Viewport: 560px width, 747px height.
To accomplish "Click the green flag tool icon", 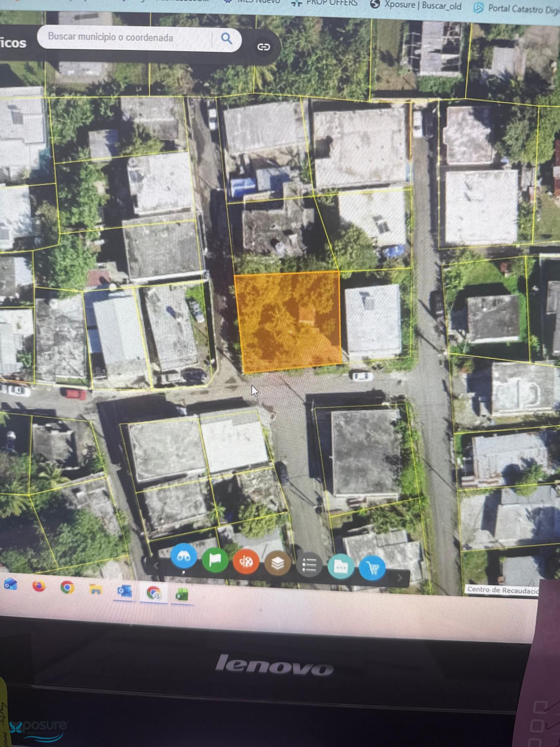I will pyautogui.click(x=215, y=560).
